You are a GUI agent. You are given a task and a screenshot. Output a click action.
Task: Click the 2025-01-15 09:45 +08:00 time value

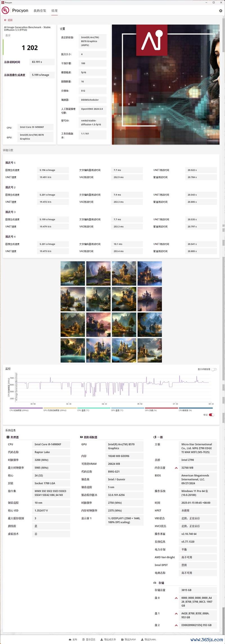198,503
